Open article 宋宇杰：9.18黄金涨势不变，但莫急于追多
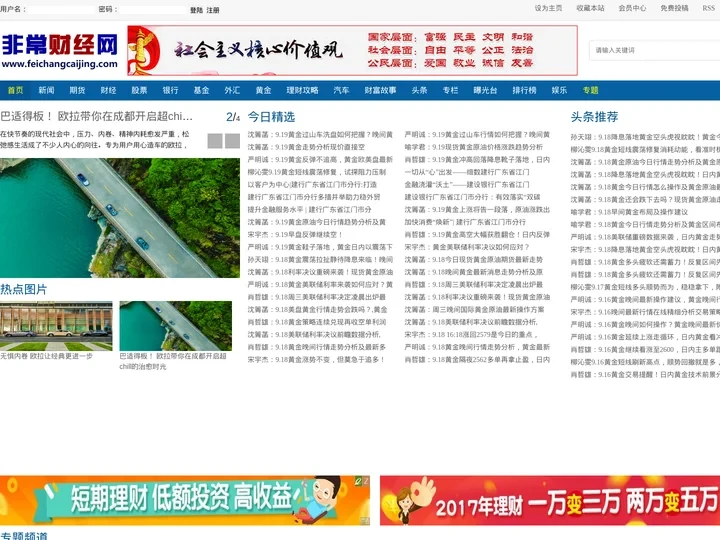 click(316, 360)
